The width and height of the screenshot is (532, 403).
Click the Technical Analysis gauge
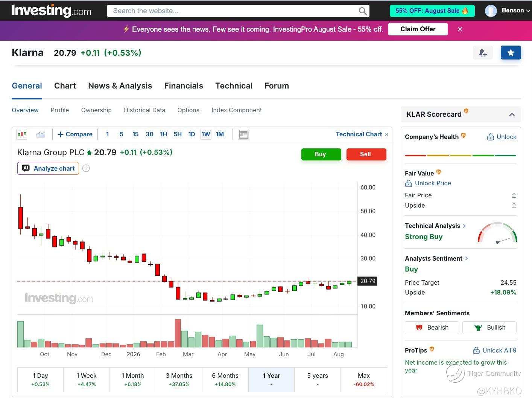pos(497,232)
